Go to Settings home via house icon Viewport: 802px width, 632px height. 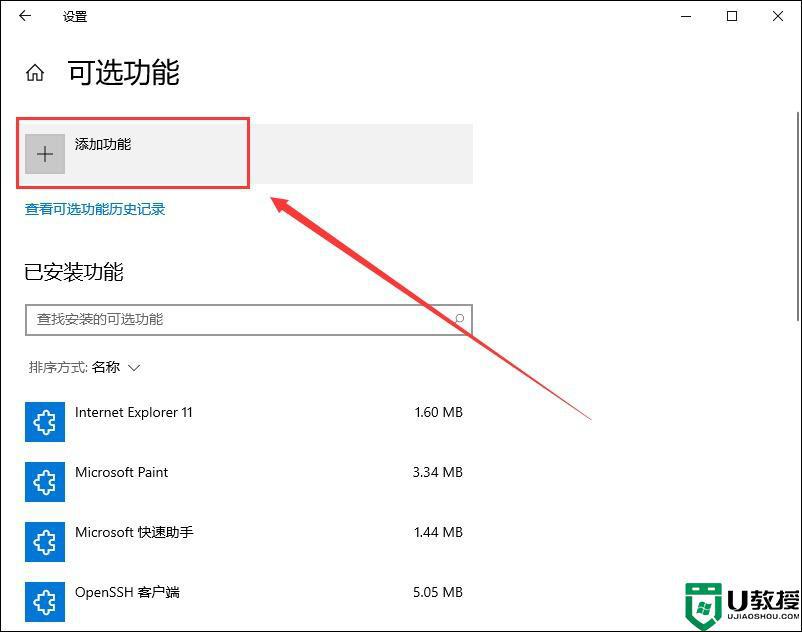(35, 73)
